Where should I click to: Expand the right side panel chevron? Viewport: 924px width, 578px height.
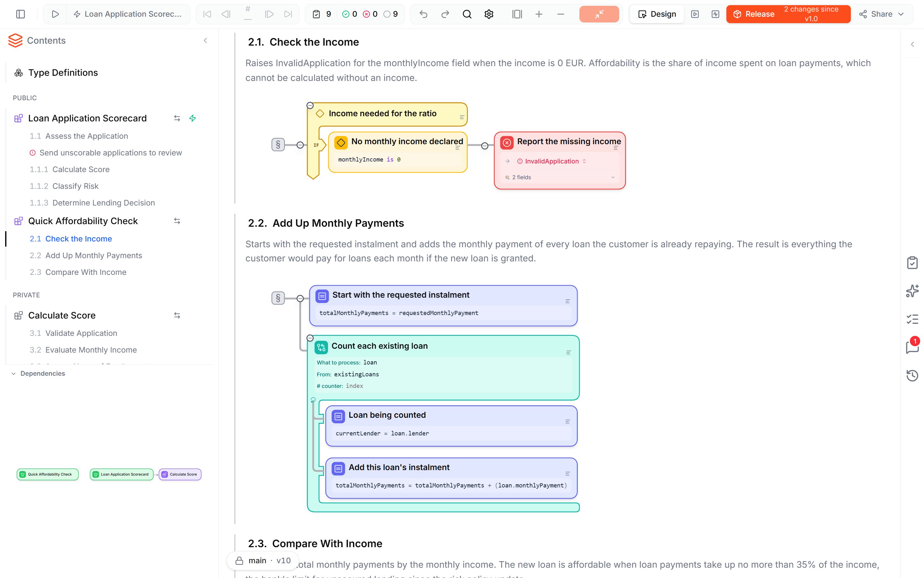point(912,44)
